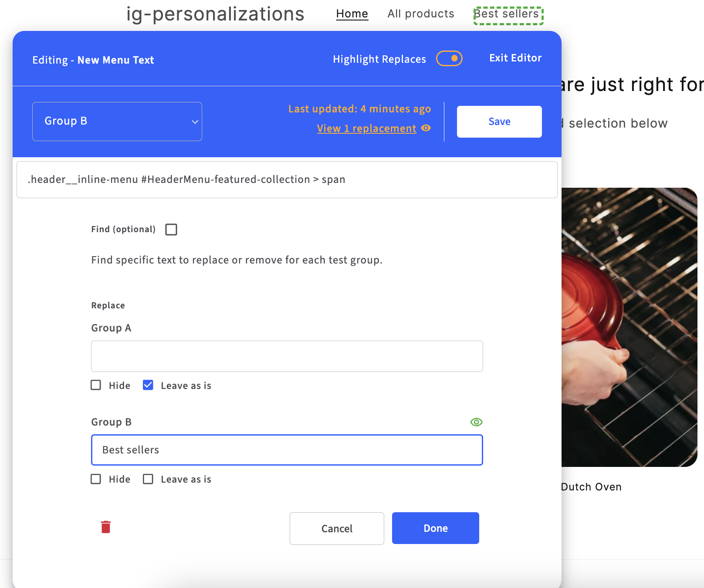Check the Hide box under Group B
704x588 pixels.
pos(96,479)
